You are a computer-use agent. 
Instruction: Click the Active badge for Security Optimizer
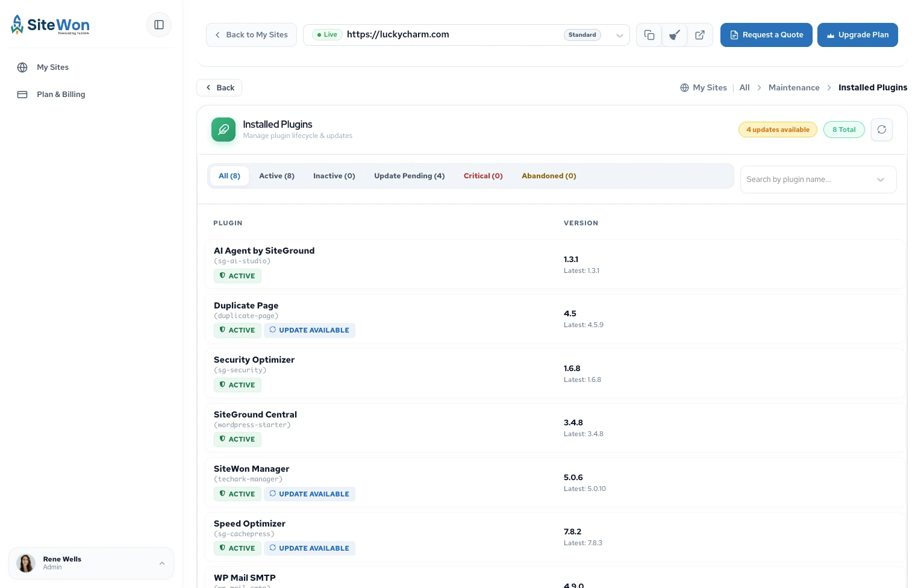pyautogui.click(x=237, y=385)
